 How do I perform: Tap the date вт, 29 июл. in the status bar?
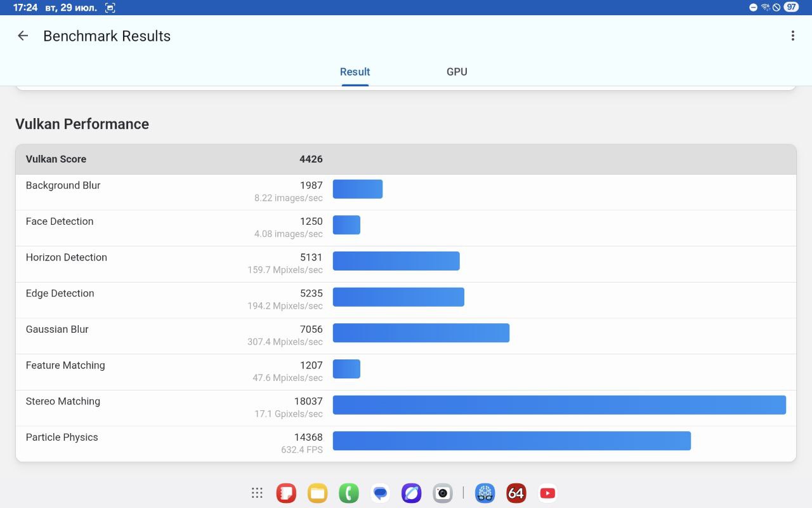coord(71,8)
